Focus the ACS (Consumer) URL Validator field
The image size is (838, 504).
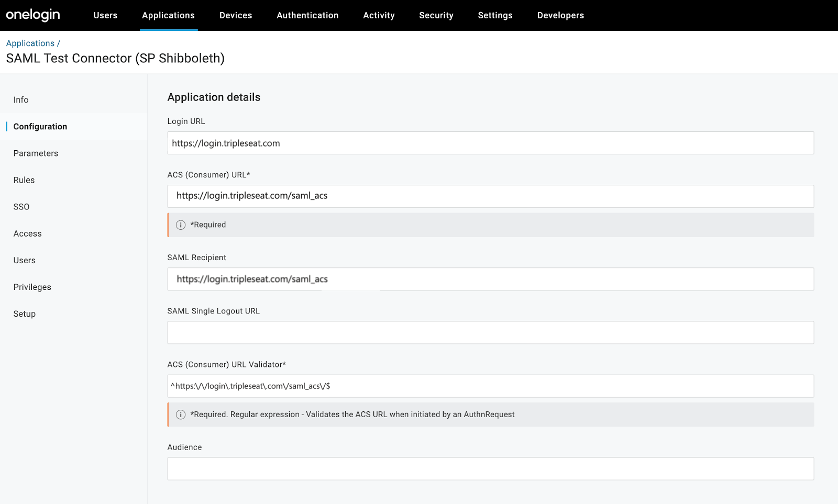click(490, 386)
